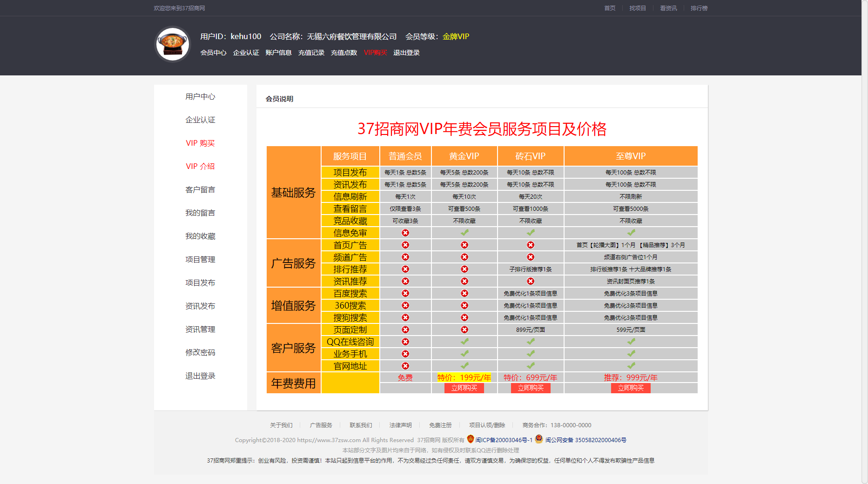Click red cross for 频道广告 砖石VIP
Viewport: 868px width, 484px height.
click(x=531, y=257)
